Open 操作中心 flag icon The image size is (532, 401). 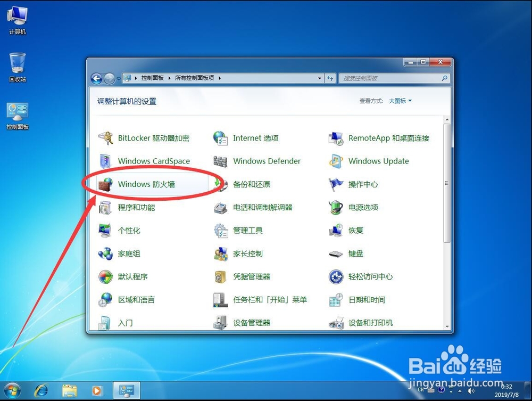coord(336,184)
